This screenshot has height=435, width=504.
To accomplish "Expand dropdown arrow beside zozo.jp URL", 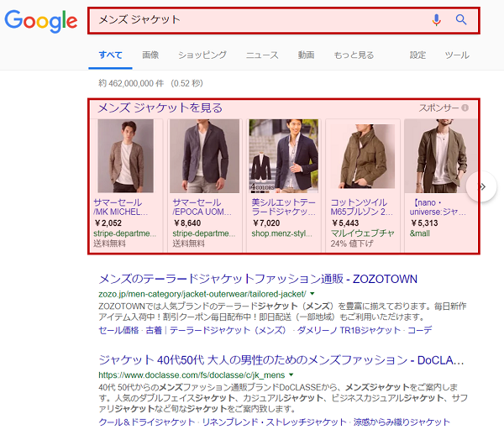I will pyautogui.click(x=312, y=294).
